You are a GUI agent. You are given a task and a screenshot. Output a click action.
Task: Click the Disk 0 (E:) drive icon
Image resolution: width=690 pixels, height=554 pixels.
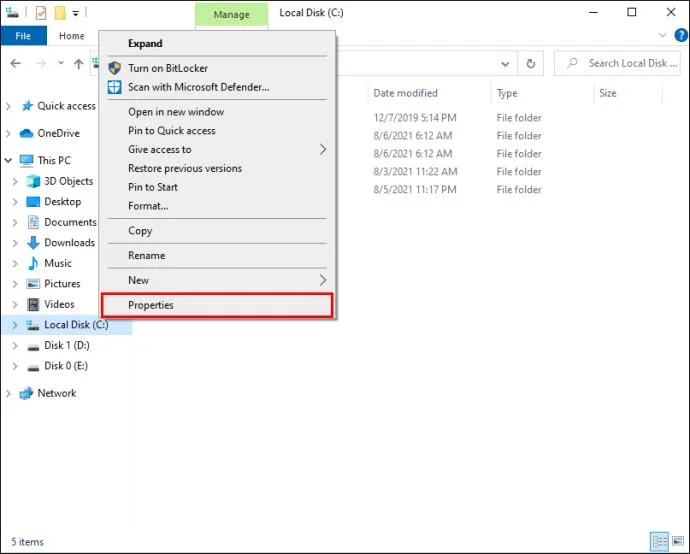(33, 368)
